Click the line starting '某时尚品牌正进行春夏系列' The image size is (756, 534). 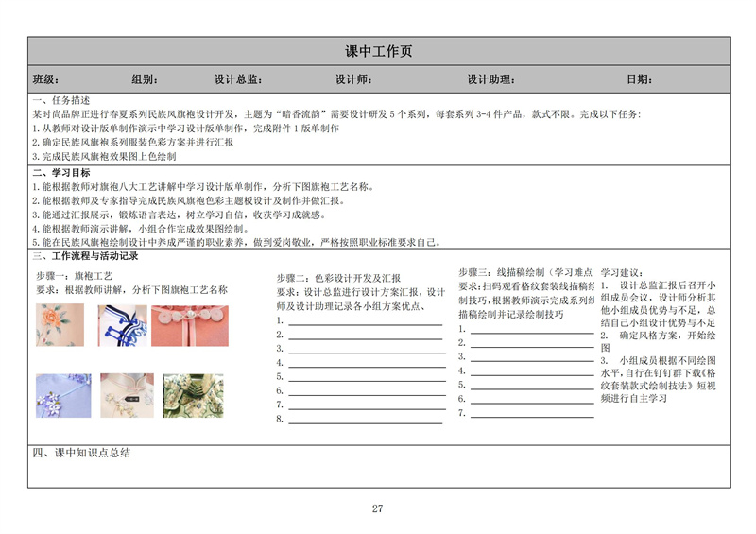336,114
